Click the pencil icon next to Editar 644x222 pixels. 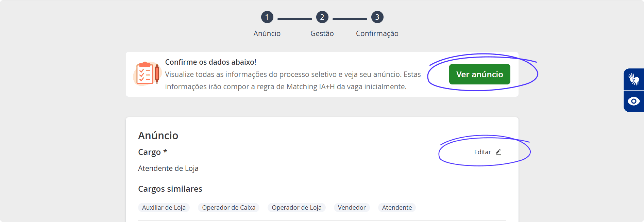498,152
